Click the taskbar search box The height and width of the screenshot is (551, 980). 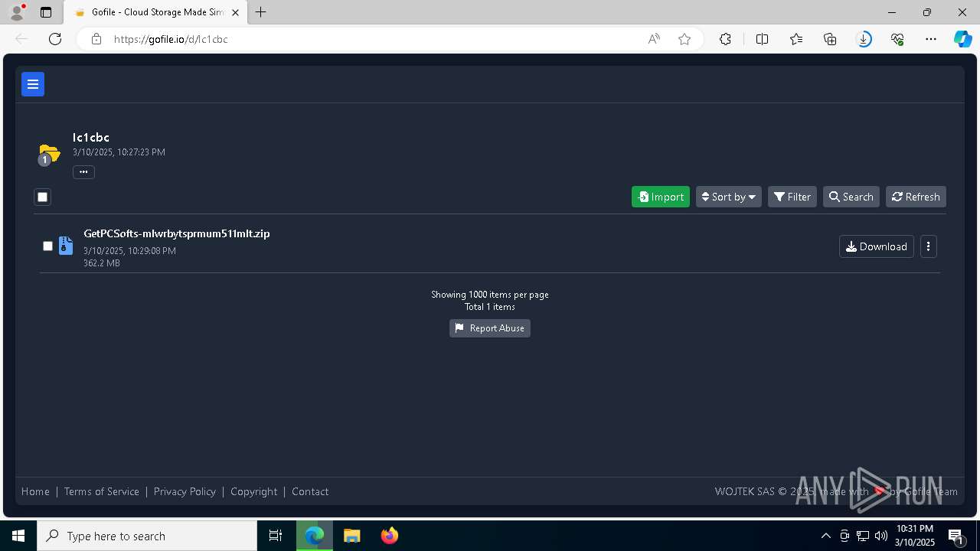(147, 536)
